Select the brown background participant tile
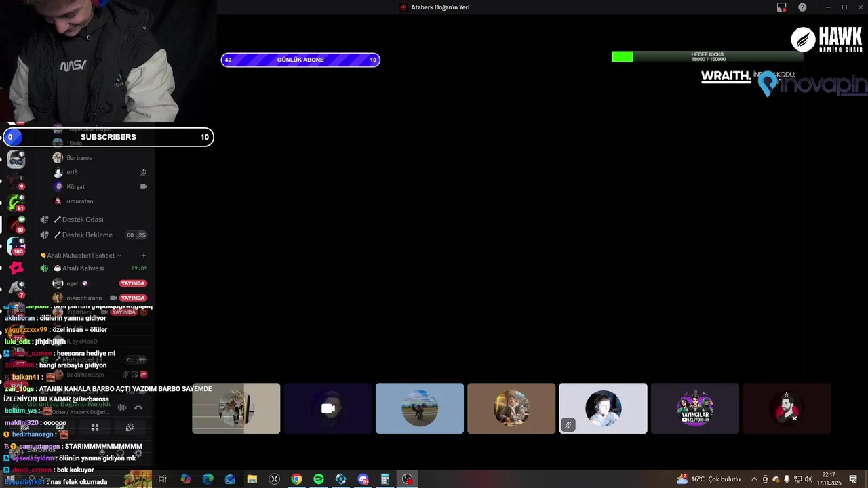The image size is (868, 488). pyautogui.click(x=511, y=409)
